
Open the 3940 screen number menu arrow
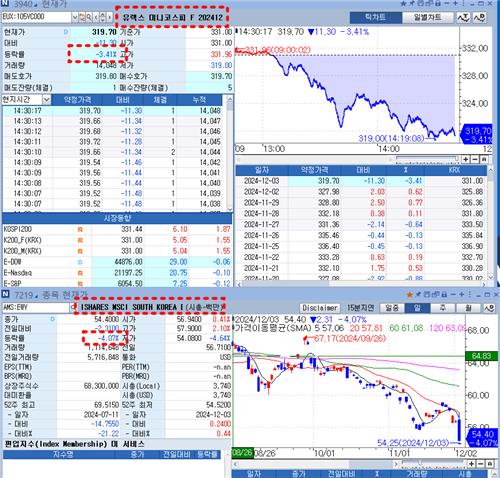click(x=35, y=5)
